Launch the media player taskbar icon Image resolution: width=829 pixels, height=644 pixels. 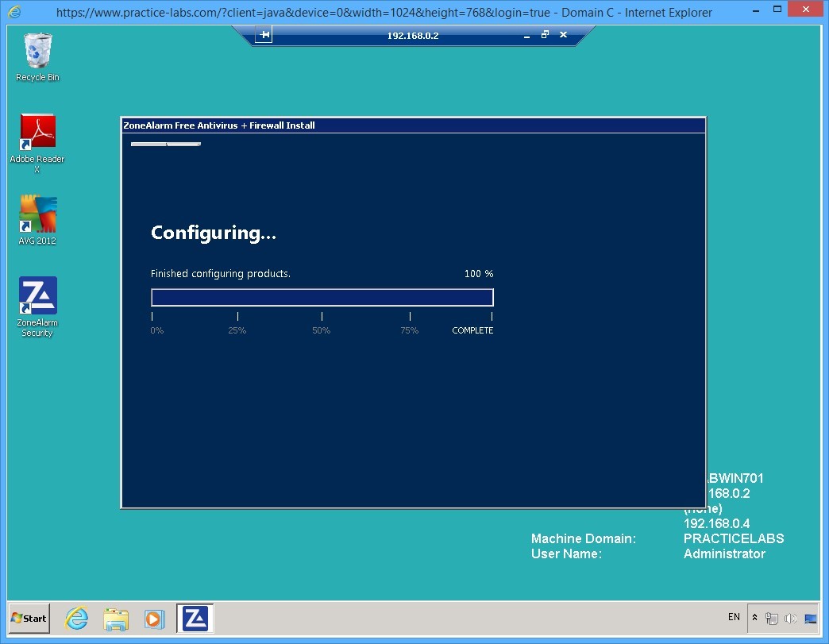click(x=155, y=618)
